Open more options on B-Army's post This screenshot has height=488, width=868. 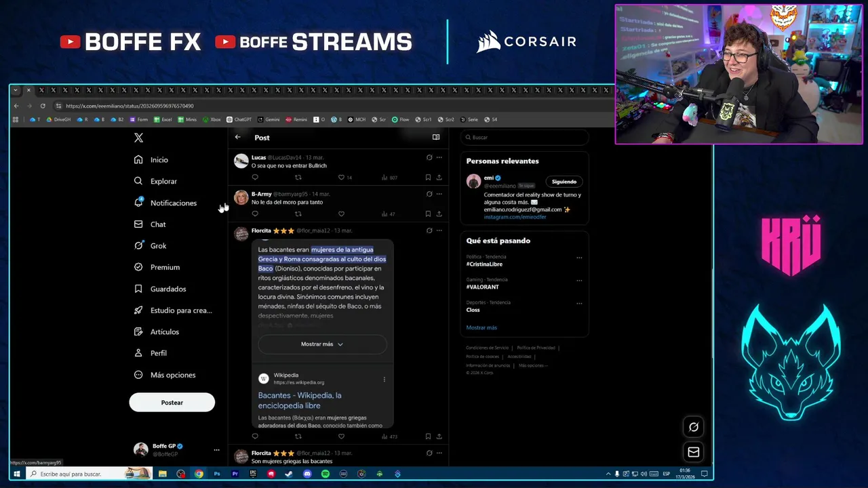tap(439, 194)
